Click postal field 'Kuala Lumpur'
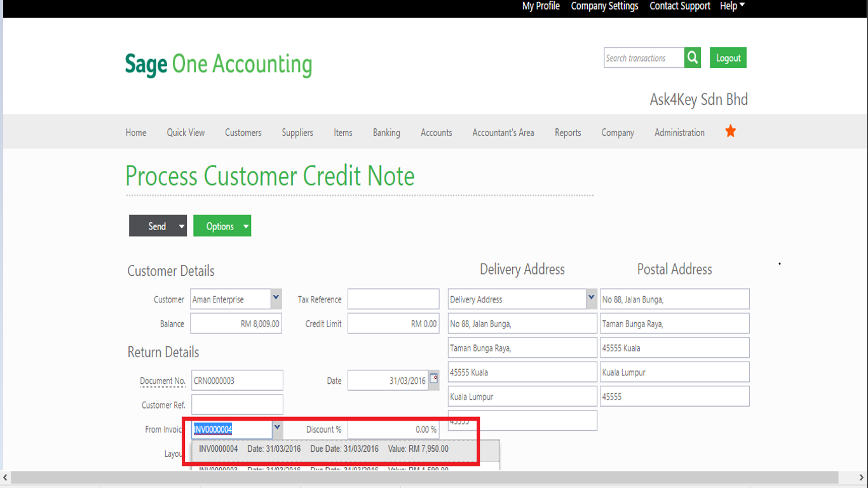The height and width of the screenshot is (488, 868). coord(675,372)
